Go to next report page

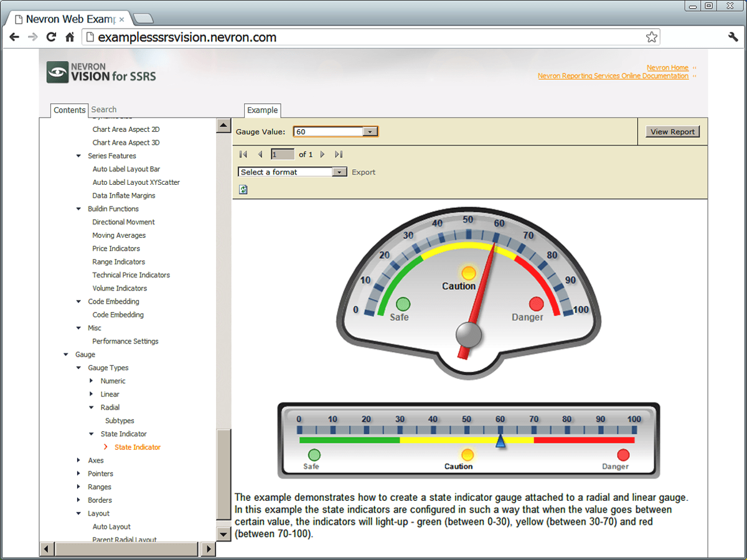[x=322, y=154]
